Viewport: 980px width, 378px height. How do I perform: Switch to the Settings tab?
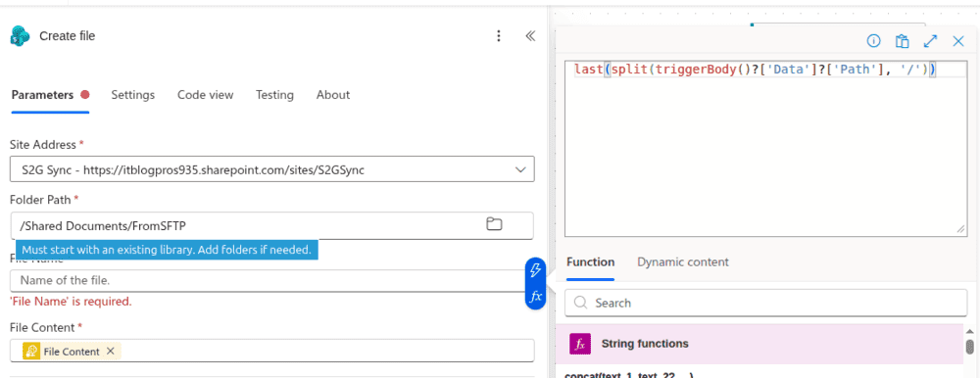pyautogui.click(x=133, y=95)
